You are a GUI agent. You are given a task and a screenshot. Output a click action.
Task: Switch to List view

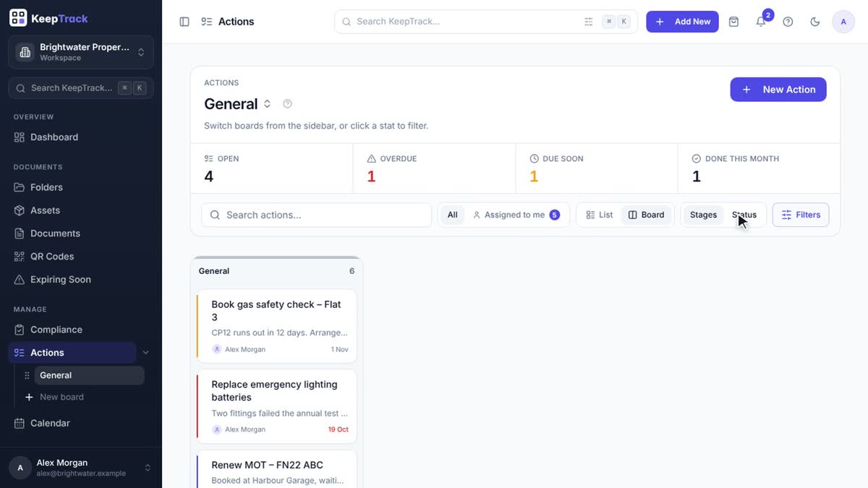pos(600,215)
